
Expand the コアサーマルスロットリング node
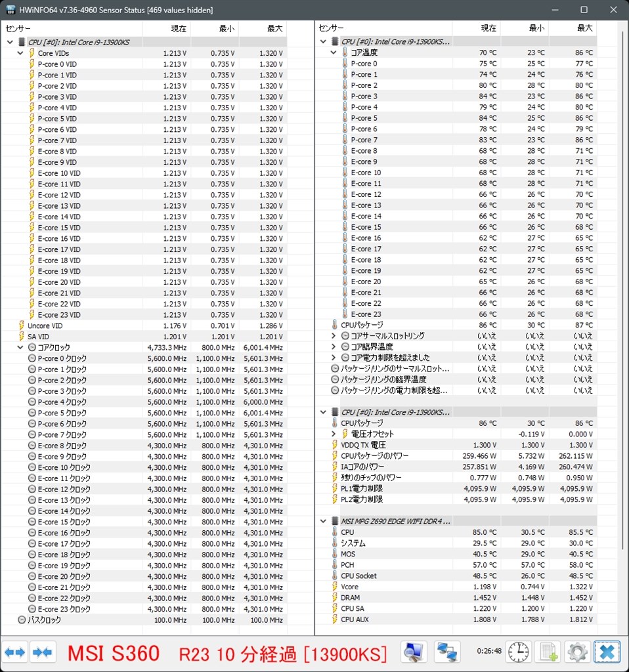333,335
